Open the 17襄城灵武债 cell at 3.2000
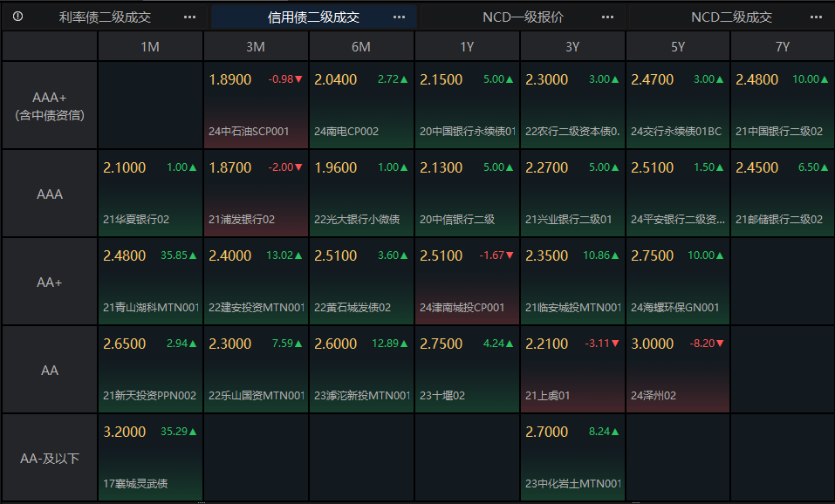This screenshot has width=835, height=504. [150, 458]
